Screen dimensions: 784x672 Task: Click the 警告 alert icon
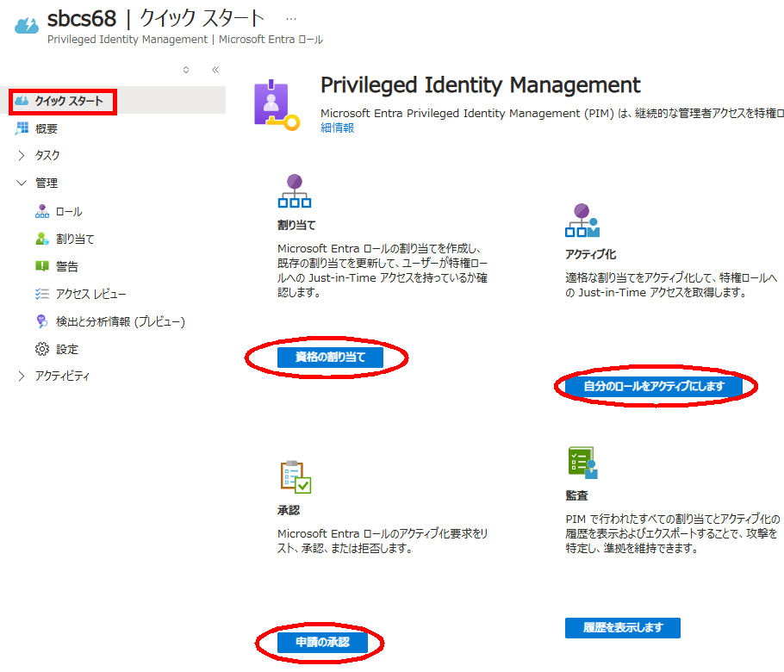tap(42, 266)
